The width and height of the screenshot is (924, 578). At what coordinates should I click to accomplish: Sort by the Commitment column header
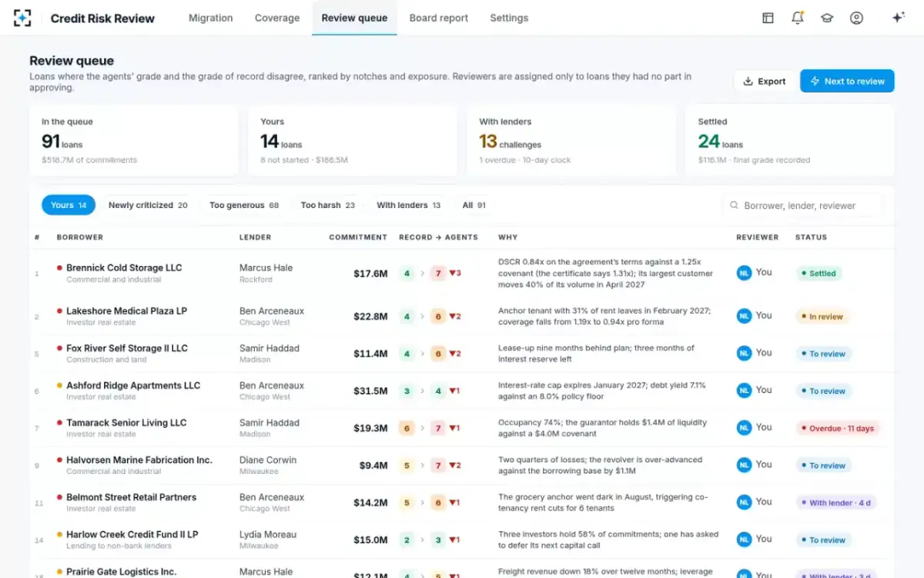coord(358,237)
